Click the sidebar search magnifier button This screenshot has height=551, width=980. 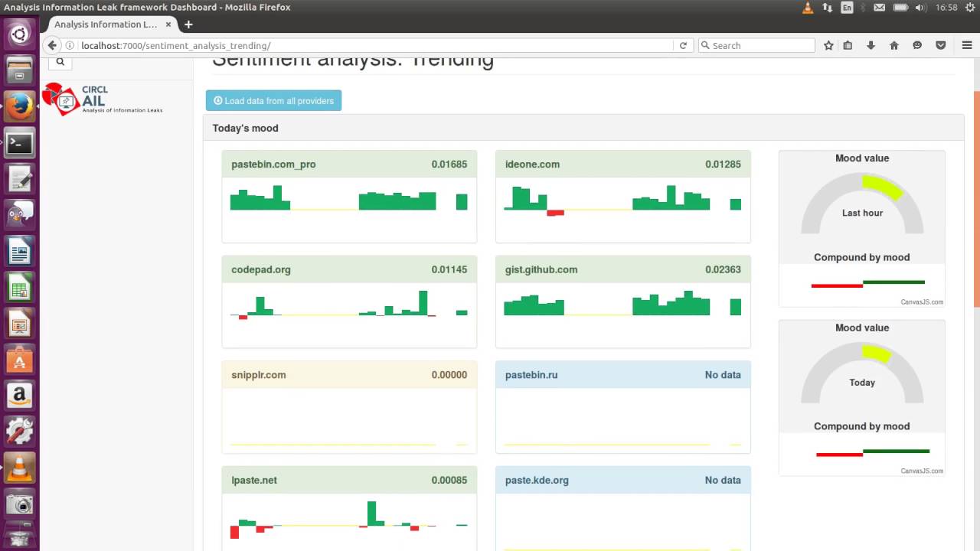[60, 63]
